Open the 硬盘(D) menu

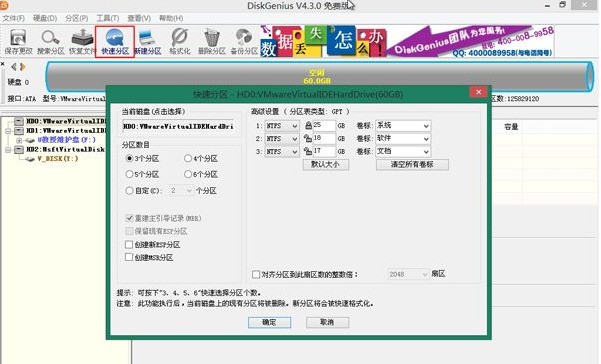45,18
